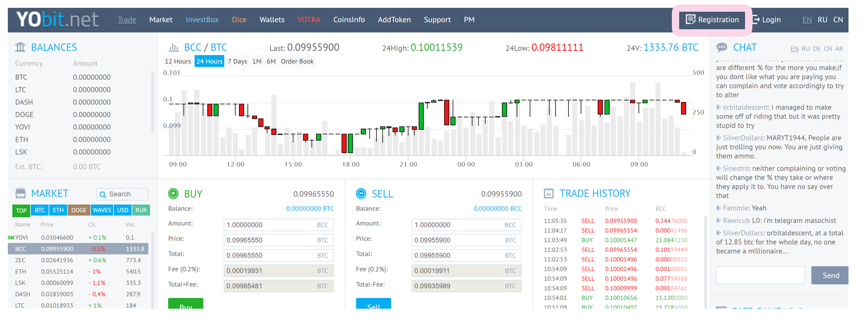This screenshot has height=336, width=868.
Task: Click the Registration button
Action: coord(712,20)
